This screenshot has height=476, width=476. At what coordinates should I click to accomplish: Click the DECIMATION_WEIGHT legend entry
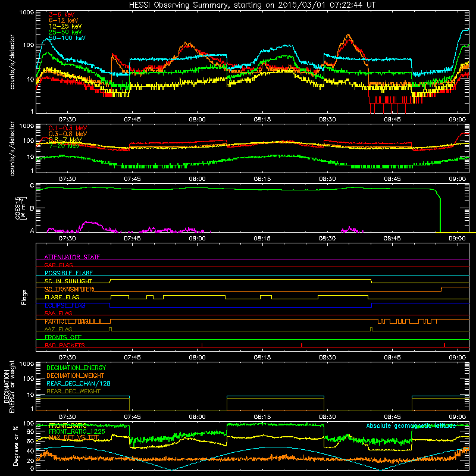click(76, 375)
